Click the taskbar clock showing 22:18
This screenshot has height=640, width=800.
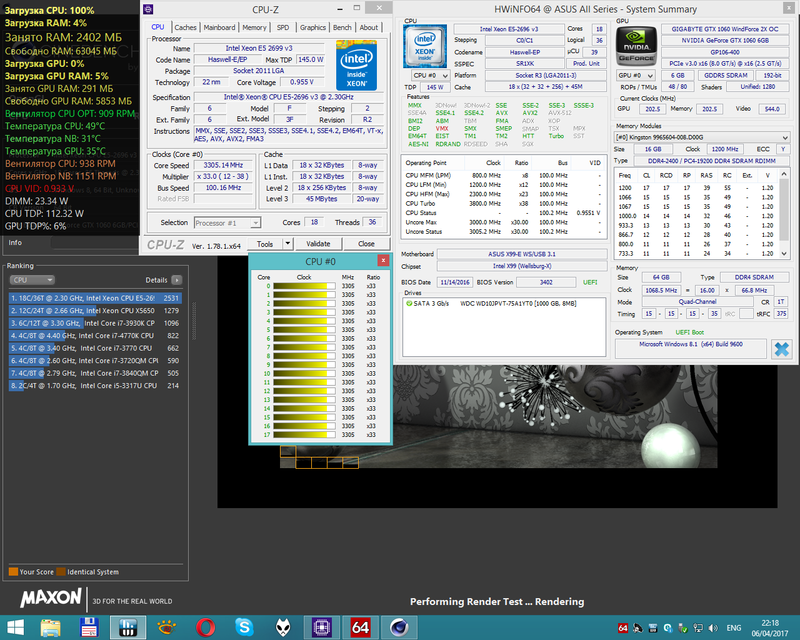(770, 628)
